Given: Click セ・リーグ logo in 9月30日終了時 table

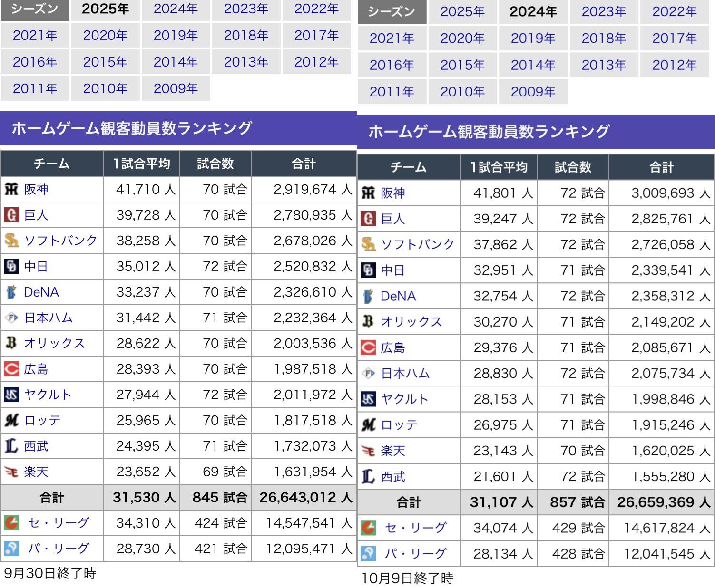Looking at the screenshot, I should point(11,523).
